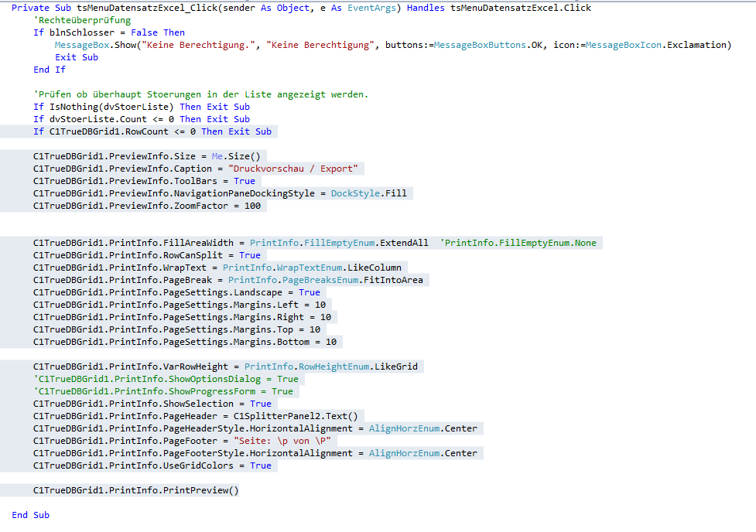
Task: Click DockStyle.Fill in NavigationPaneDockingStyle line
Action: (369, 193)
